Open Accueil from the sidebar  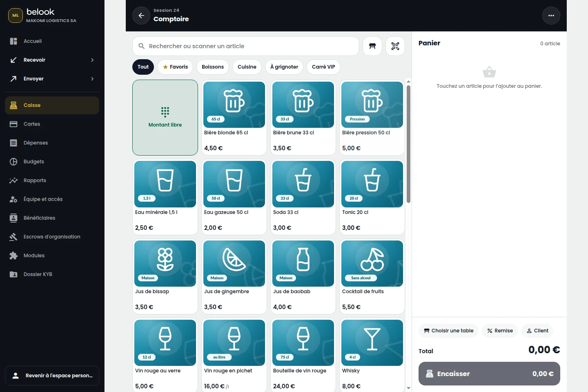click(x=52, y=41)
